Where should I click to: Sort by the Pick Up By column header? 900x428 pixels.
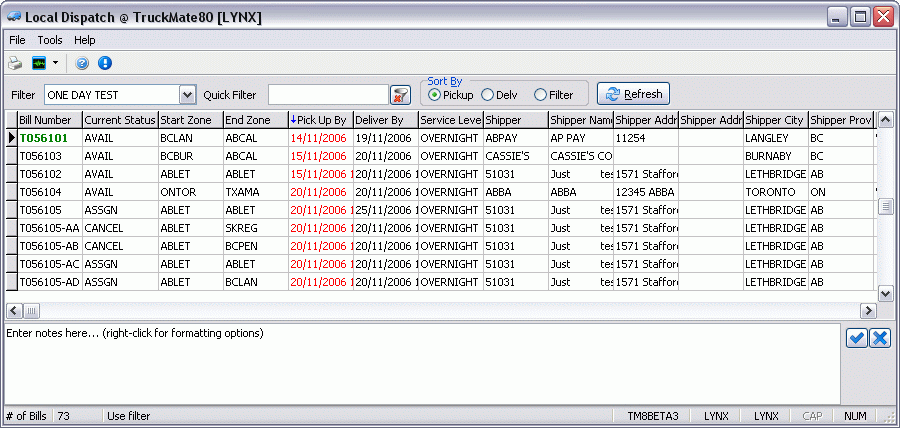point(319,120)
